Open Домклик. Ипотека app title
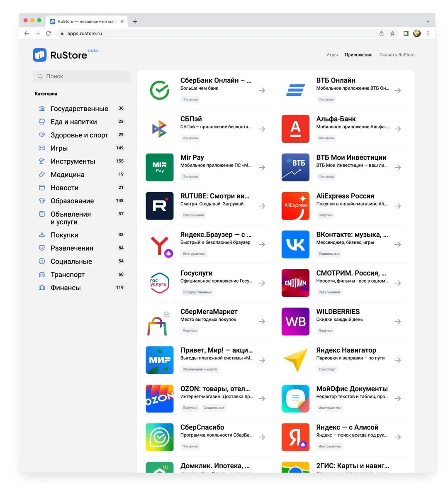 click(x=215, y=466)
